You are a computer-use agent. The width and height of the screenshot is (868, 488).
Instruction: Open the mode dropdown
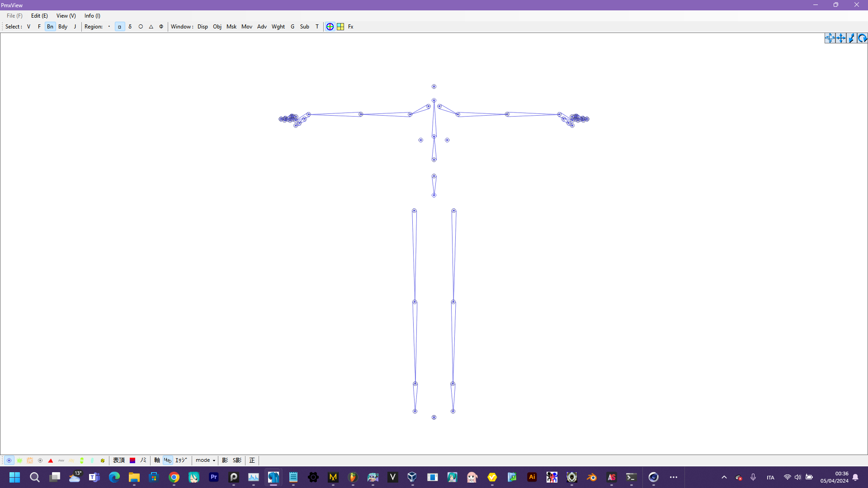[205, 460]
